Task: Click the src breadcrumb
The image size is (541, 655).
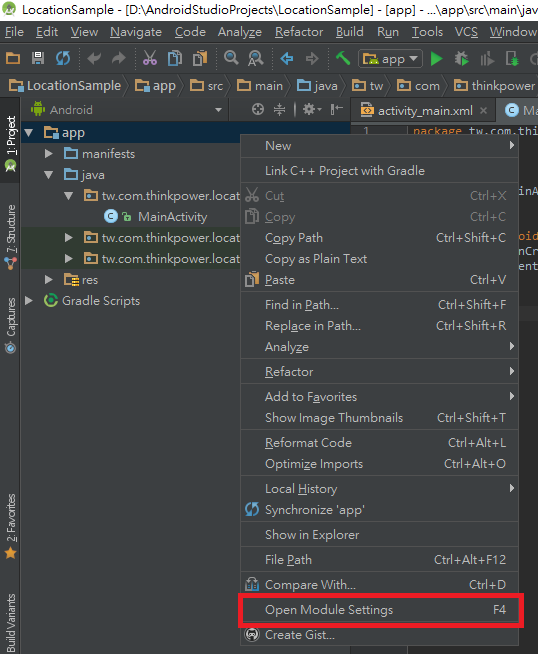Action: click(x=207, y=86)
